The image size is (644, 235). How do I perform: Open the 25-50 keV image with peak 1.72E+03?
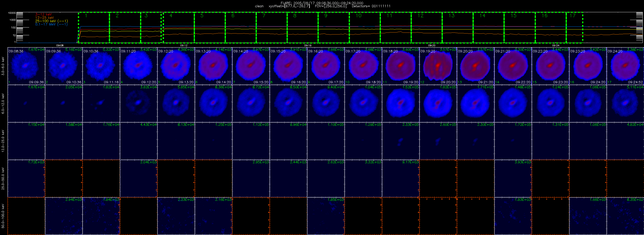[x=26, y=178]
